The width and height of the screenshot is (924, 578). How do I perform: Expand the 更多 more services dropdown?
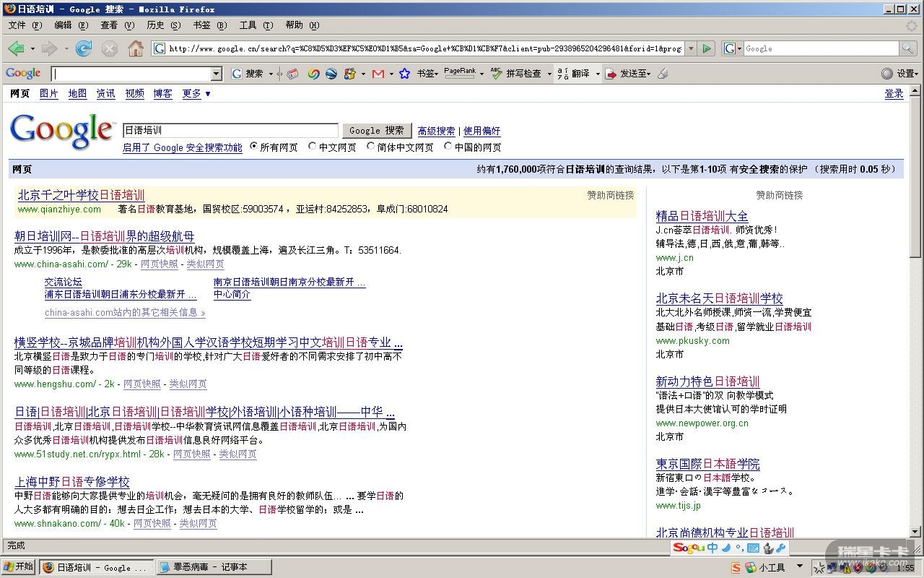click(196, 94)
